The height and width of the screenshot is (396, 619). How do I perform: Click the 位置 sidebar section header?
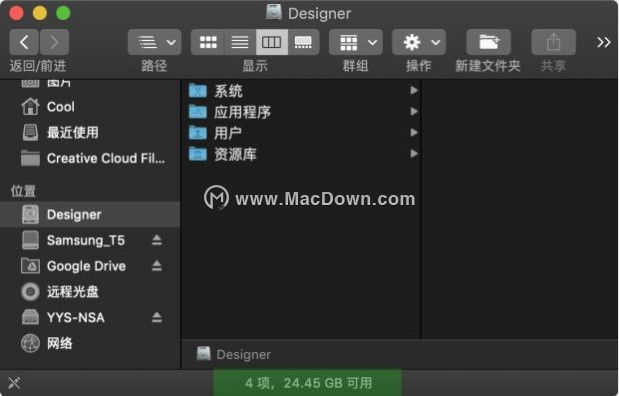[x=23, y=191]
